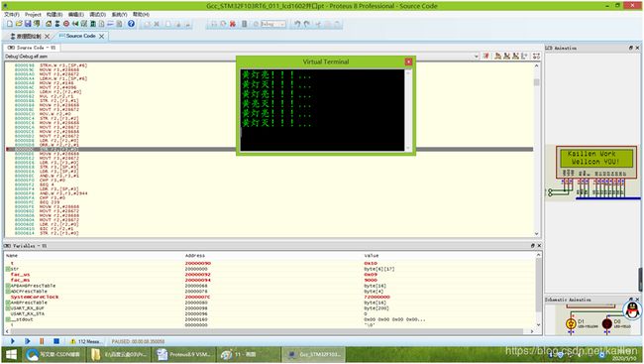This screenshot has height=364, width=644.
Task: View the 112 Messages warning indicator
Action: point(85,341)
